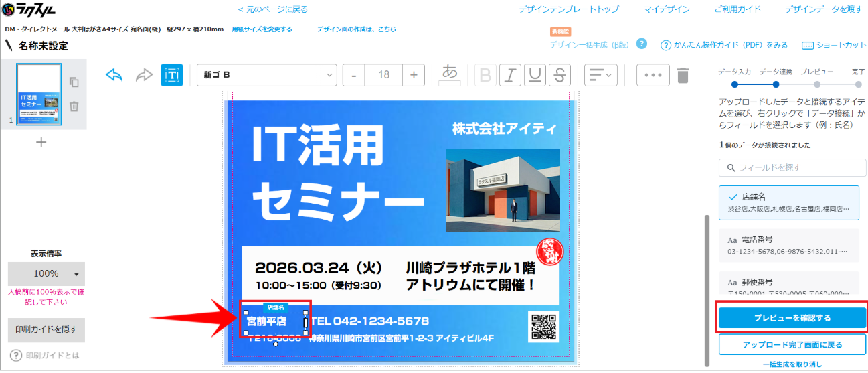Delete element with toolbar trash icon
This screenshot has height=373, width=868.
683,75
